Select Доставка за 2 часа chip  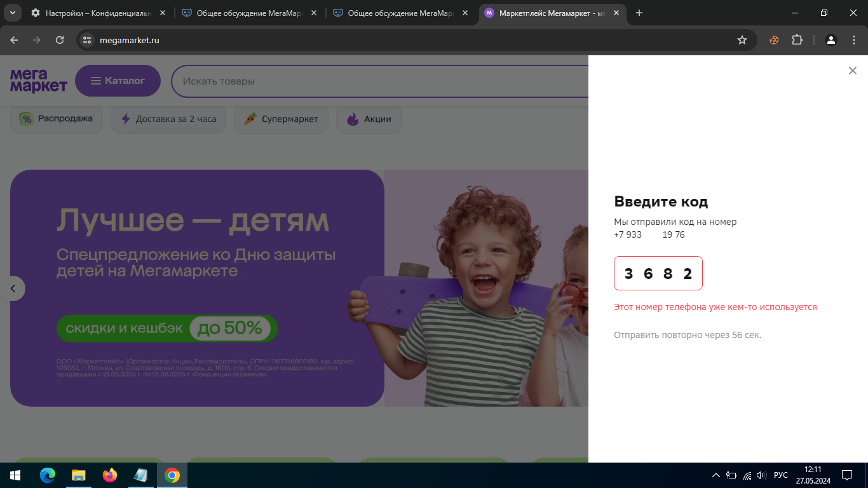pyautogui.click(x=168, y=119)
